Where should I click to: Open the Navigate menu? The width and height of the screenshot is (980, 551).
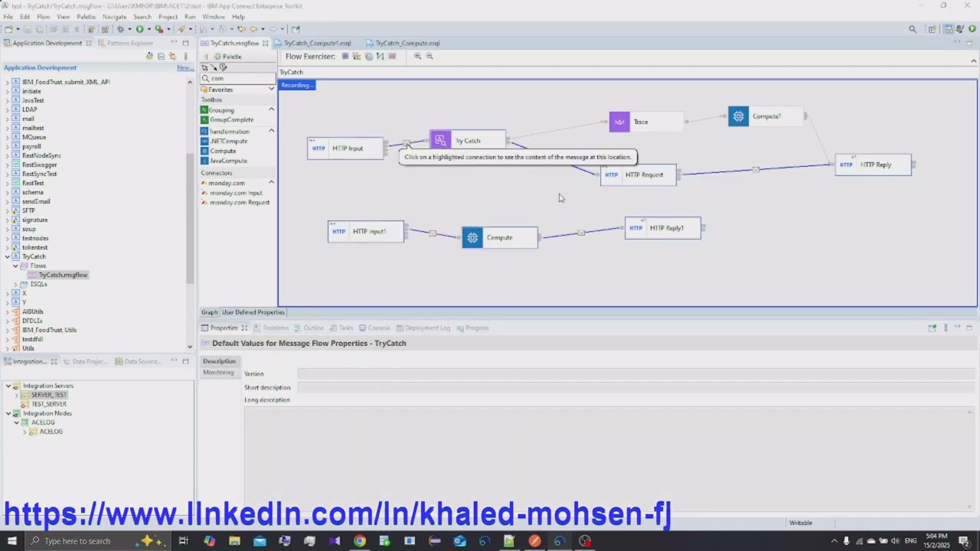click(114, 16)
